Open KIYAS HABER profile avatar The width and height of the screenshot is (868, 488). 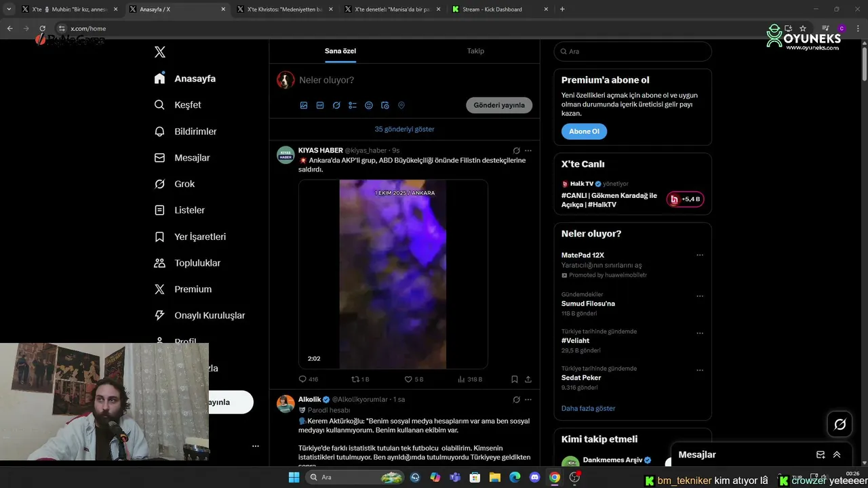(285, 155)
